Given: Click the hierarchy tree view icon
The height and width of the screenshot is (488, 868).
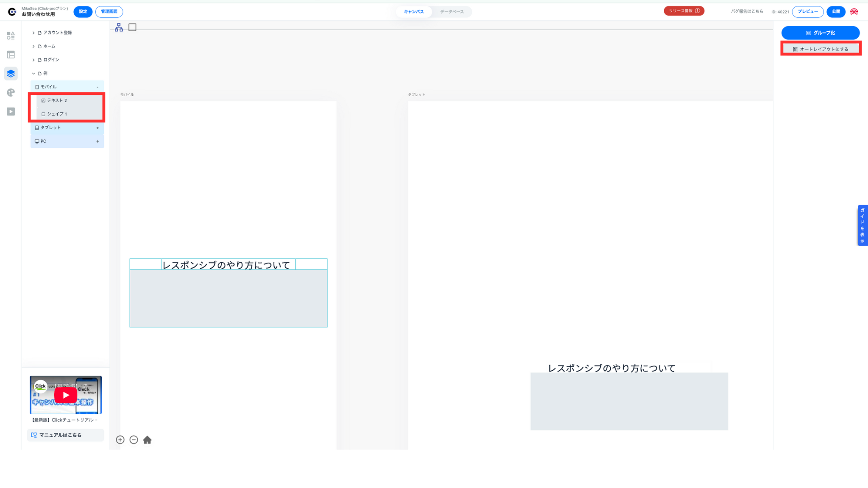Looking at the screenshot, I should (119, 28).
